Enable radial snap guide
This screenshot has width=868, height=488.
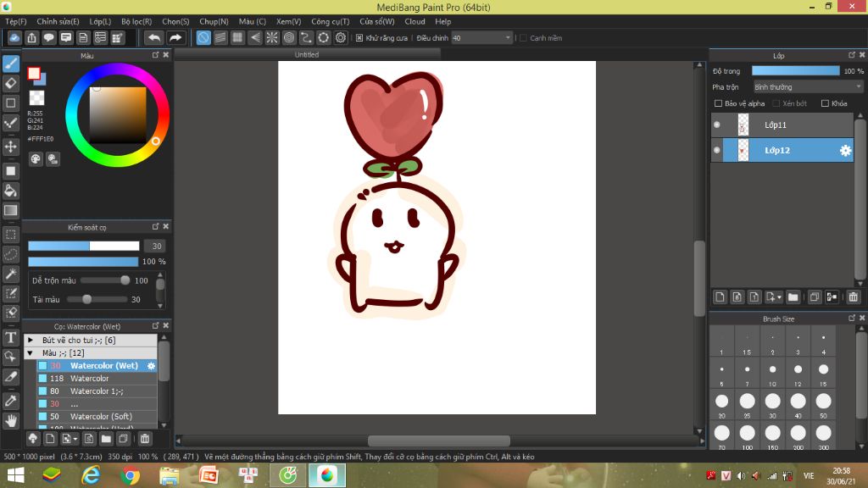click(x=272, y=37)
